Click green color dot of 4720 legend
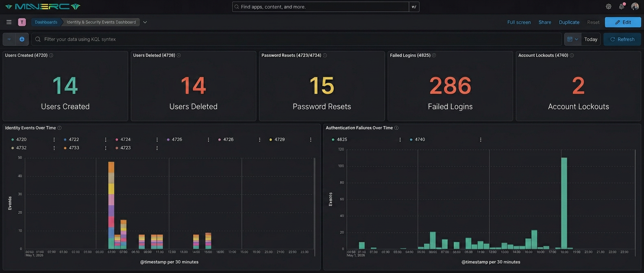The height and width of the screenshot is (273, 644). coord(13,140)
